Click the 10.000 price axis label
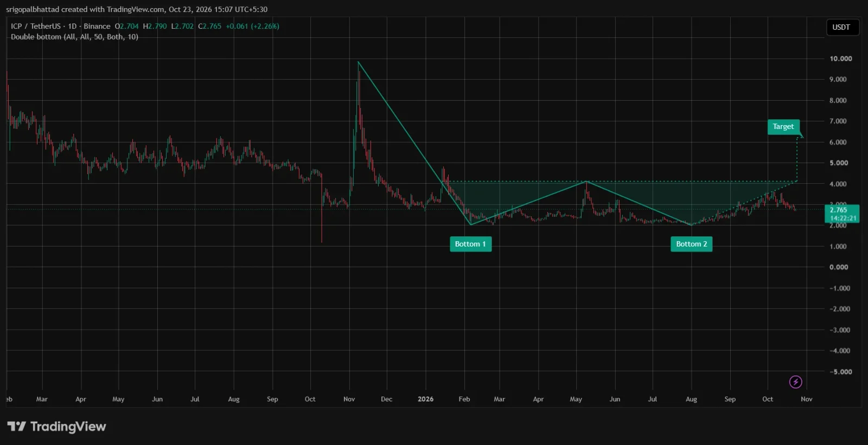The width and height of the screenshot is (868, 445). [841, 59]
